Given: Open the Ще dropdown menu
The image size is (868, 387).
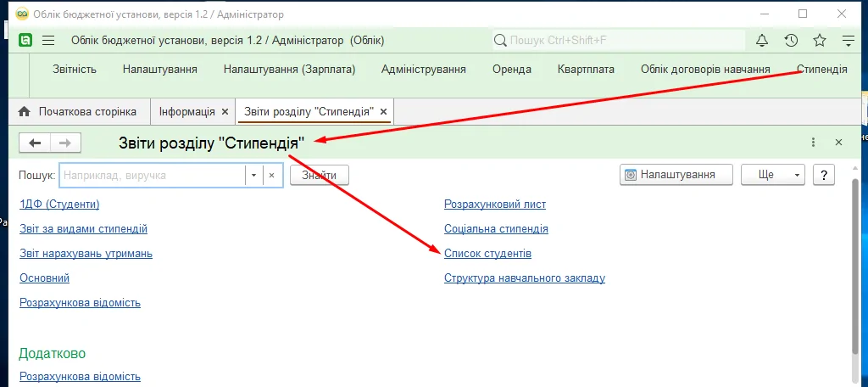Looking at the screenshot, I should [x=773, y=175].
